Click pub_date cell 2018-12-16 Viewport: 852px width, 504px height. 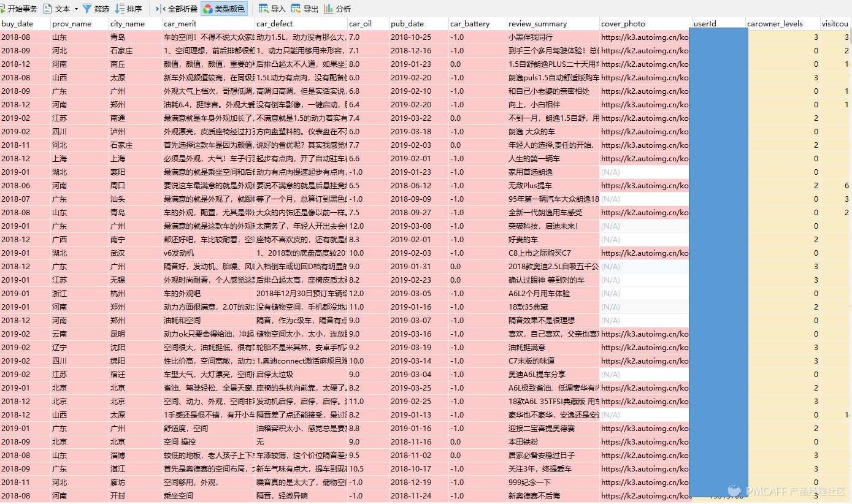419,51
